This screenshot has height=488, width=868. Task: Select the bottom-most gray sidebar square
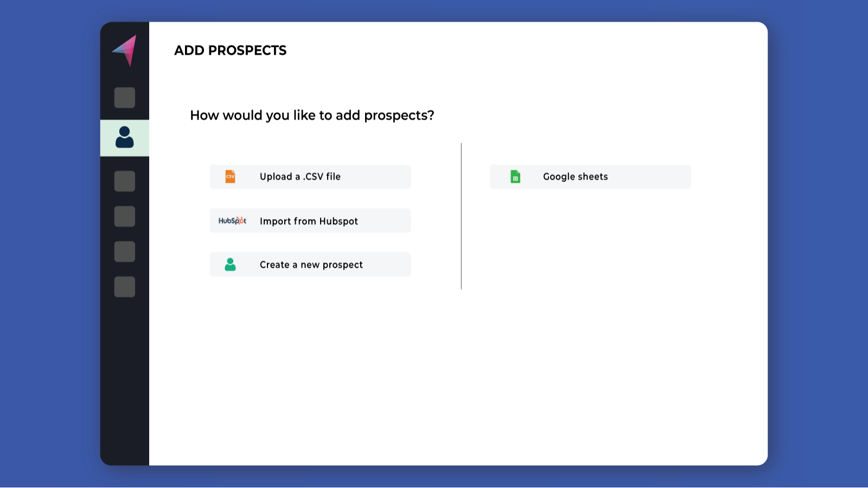[125, 287]
